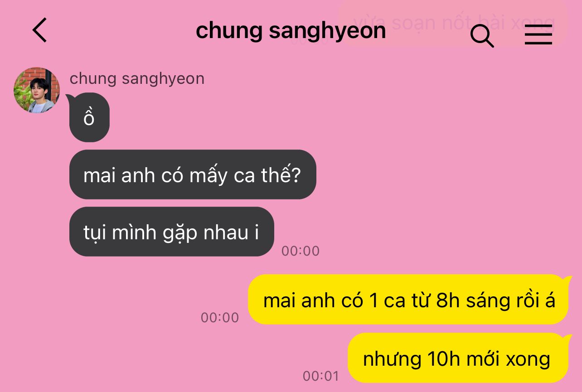Viewport: 582px width, 392px height.
Task: Tap sender name label above the 'ồ' message
Action: click(x=137, y=78)
